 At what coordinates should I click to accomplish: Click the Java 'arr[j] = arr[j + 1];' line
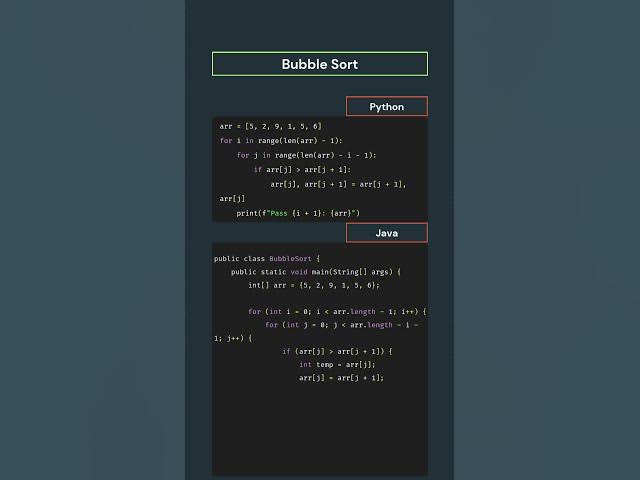[341, 378]
